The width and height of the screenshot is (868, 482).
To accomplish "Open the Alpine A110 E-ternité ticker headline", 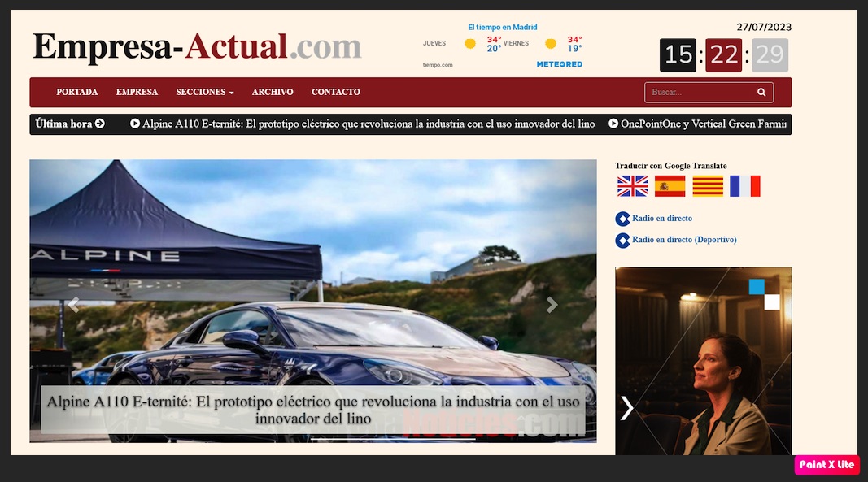I will (369, 124).
